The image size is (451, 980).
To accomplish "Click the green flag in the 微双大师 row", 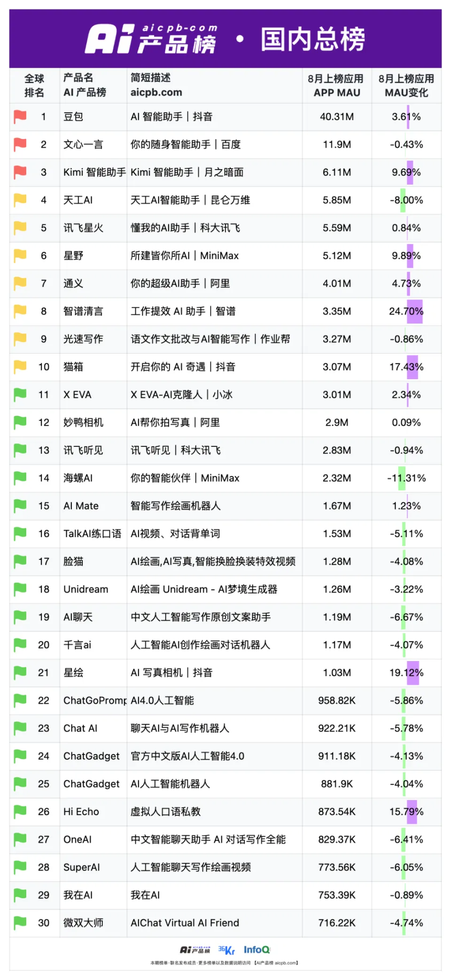I will point(20,923).
